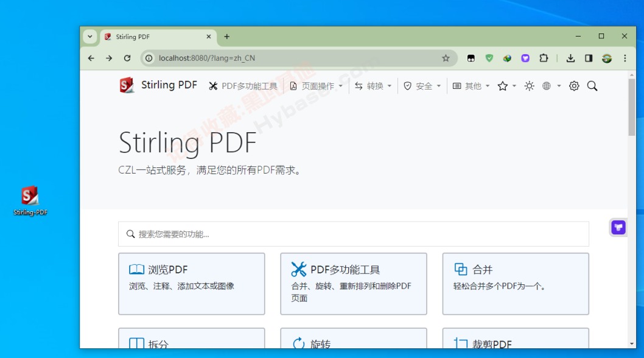Open the 拆分 card
The height and width of the screenshot is (358, 644).
(x=191, y=339)
